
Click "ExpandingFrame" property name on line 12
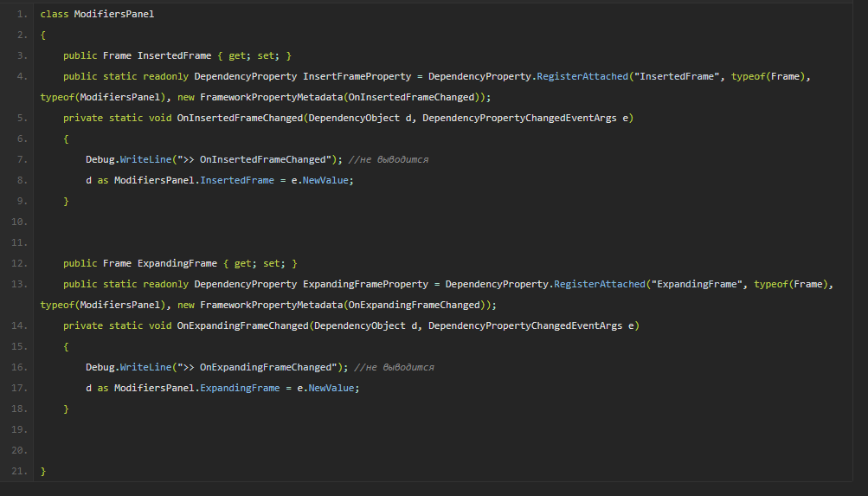click(x=177, y=263)
